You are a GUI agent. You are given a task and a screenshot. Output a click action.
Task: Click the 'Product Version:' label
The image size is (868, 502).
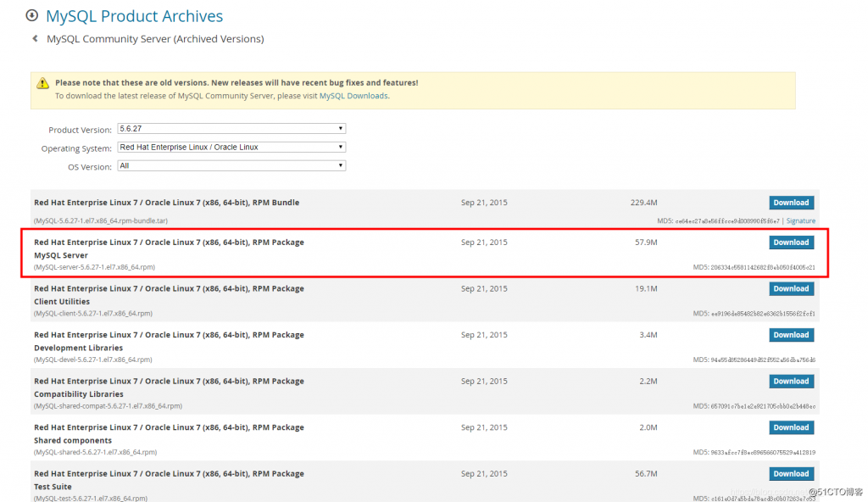[x=80, y=130]
